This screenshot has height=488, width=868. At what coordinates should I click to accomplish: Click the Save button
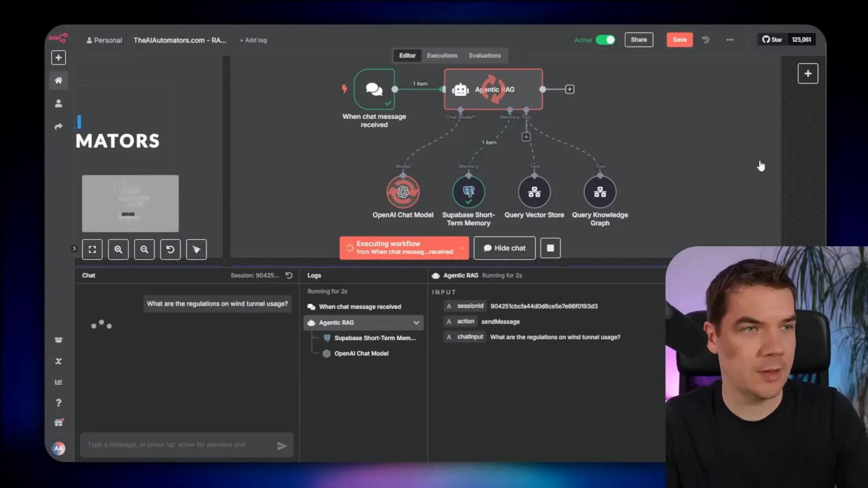(x=679, y=40)
